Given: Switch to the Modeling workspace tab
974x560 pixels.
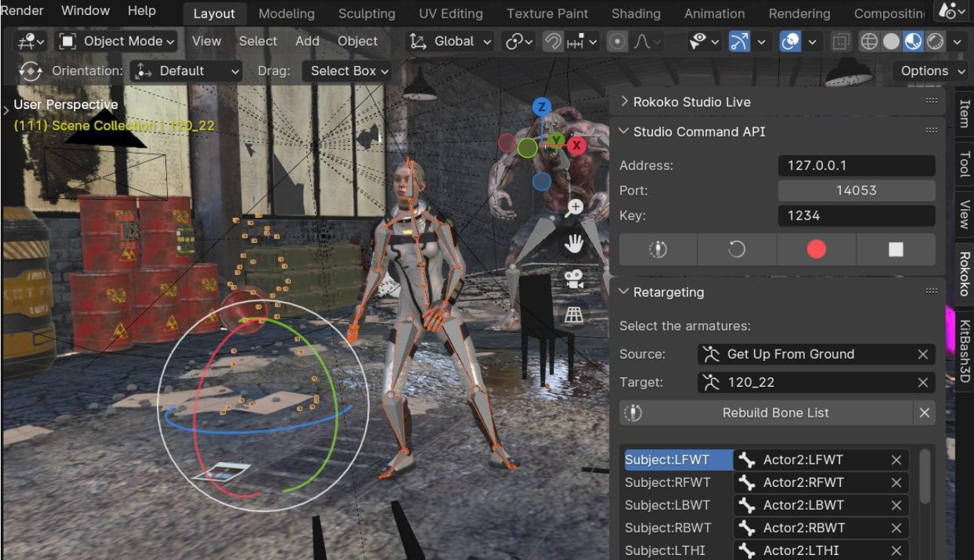Looking at the screenshot, I should [286, 14].
